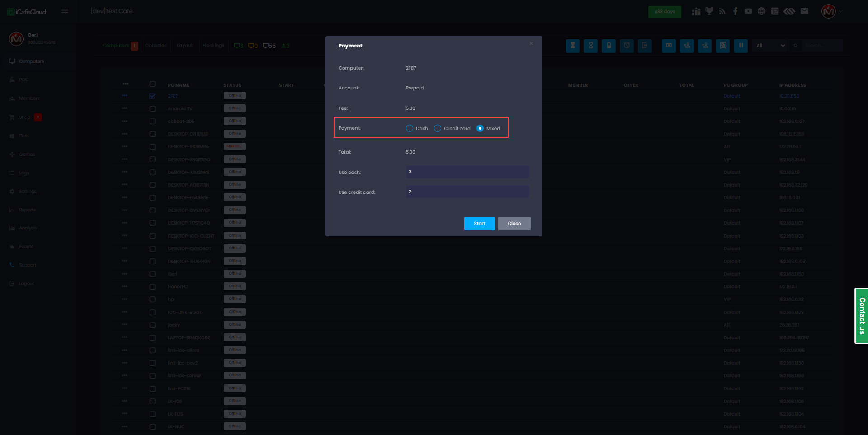
Task: Click the Facebook icon in header
Action: (x=735, y=11)
